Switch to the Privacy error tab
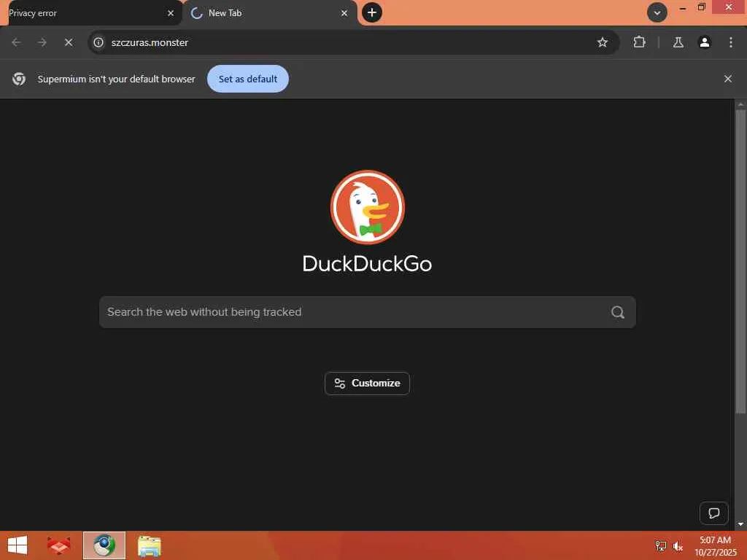This screenshot has height=560, width=747. pyautogui.click(x=90, y=13)
